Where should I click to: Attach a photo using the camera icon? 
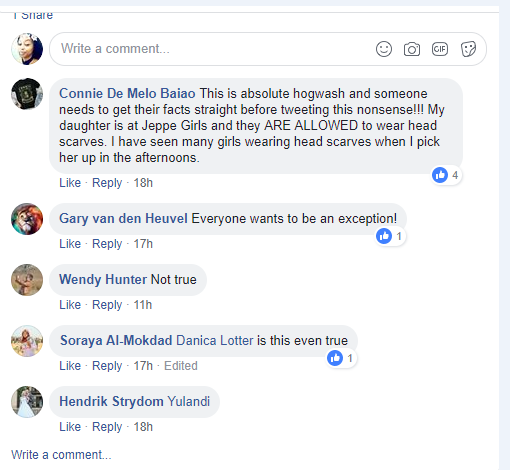click(412, 49)
